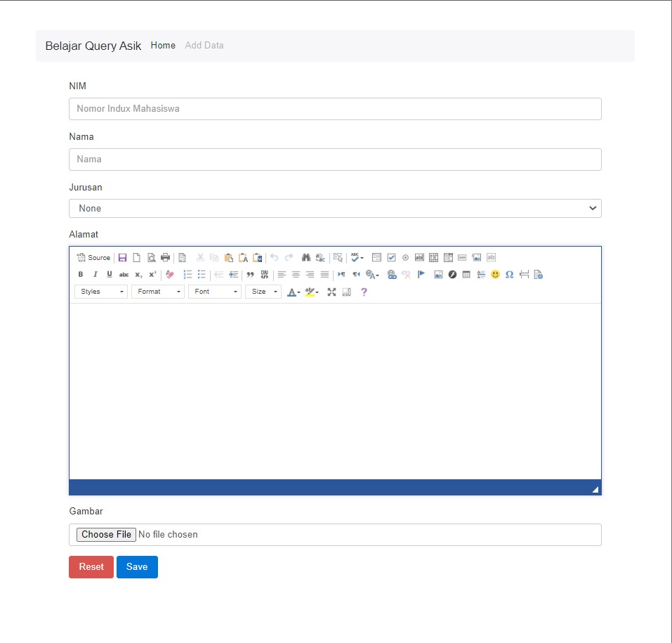Viewport: 672px width, 643px height.
Task: Toggle Underline formatting
Action: [x=110, y=275]
